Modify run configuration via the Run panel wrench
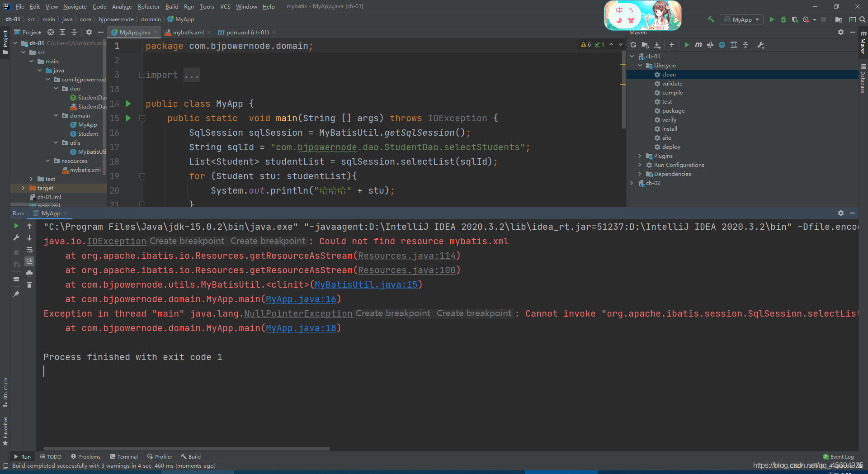This screenshot has height=474, width=868. [16, 237]
